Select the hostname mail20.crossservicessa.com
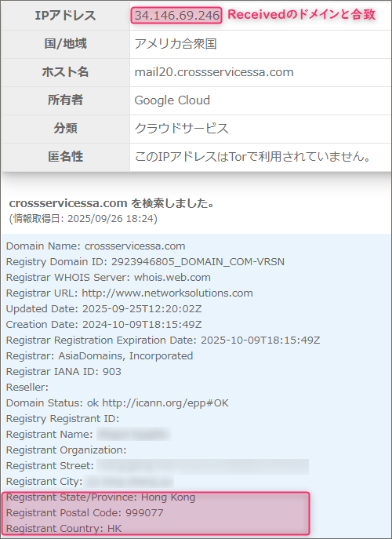 tap(214, 72)
